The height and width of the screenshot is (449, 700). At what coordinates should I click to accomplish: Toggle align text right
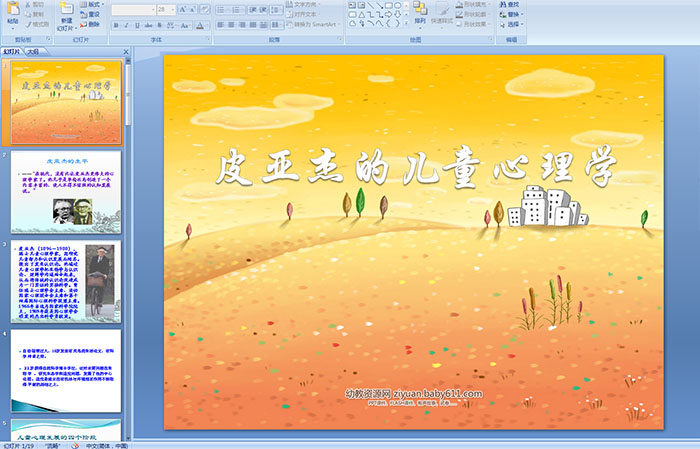pyautogui.click(x=242, y=25)
